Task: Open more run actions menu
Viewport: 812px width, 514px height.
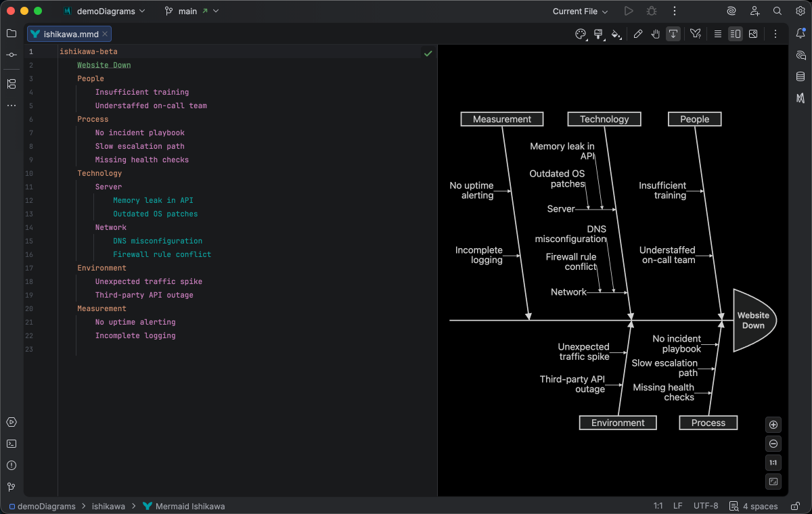Action: click(x=675, y=11)
